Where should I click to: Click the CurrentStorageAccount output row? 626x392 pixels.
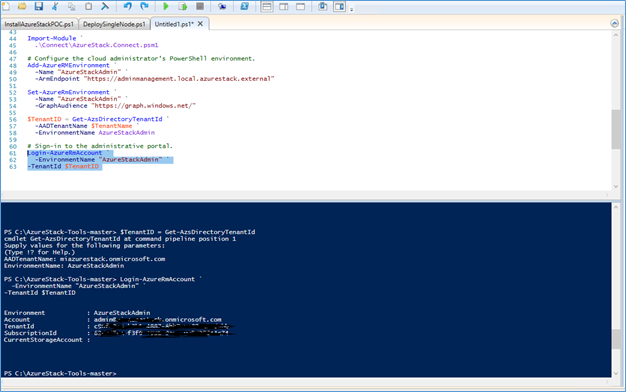pos(47,340)
